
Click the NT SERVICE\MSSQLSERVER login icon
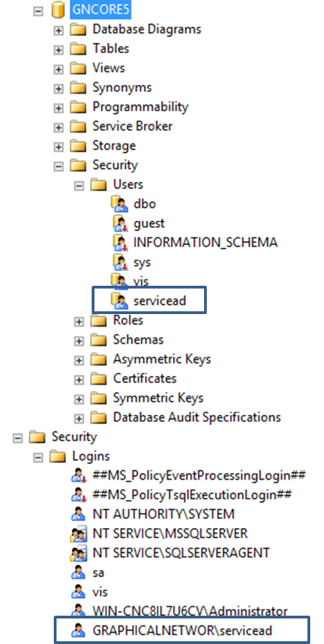click(x=78, y=534)
